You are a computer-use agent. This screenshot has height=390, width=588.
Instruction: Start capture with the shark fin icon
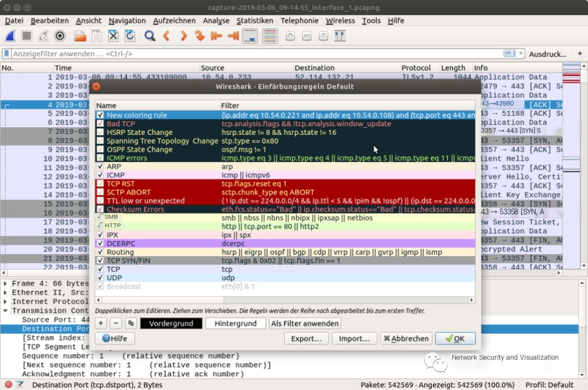[x=10, y=36]
